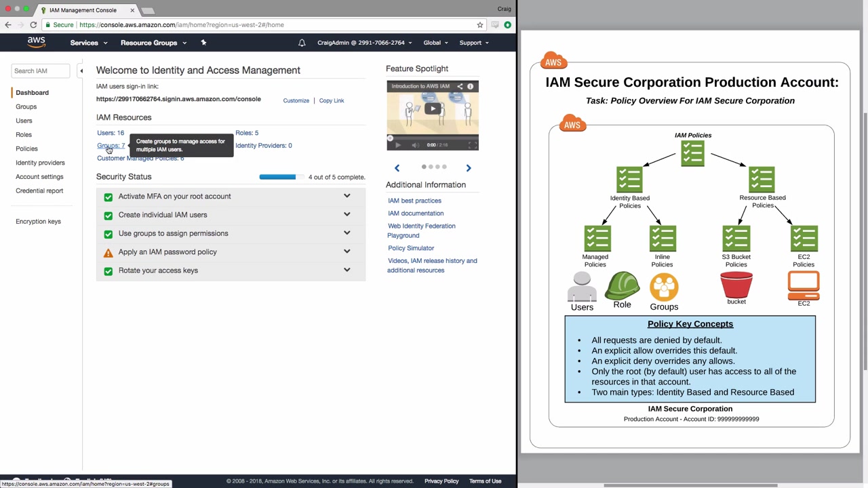The width and height of the screenshot is (868, 488).
Task: Go to next Feature Spotlight slide
Action: pos(468,167)
